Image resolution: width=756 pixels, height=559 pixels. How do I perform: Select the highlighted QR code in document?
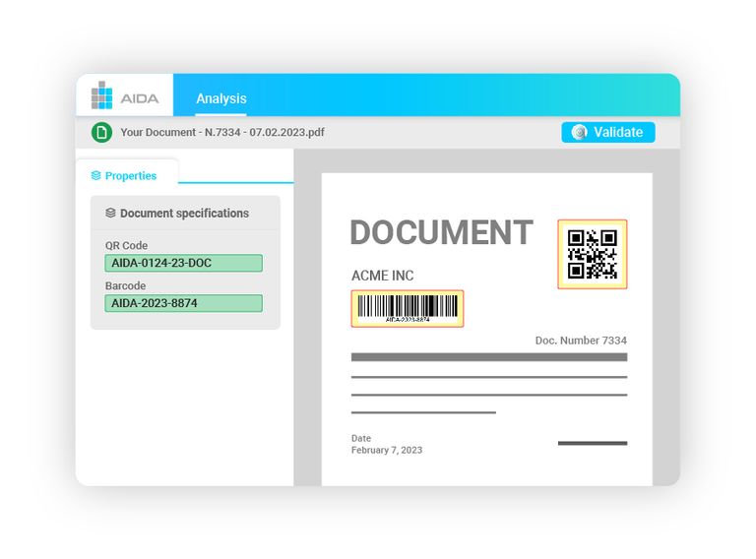[592, 254]
